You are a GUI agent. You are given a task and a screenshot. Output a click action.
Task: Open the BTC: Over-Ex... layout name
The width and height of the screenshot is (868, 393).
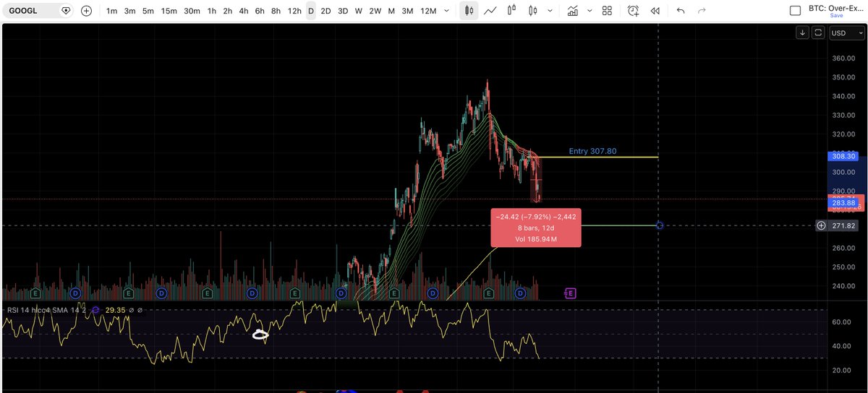tap(836, 7)
